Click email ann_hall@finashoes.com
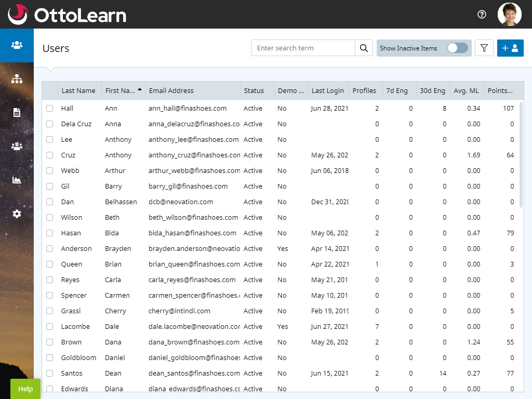This screenshot has height=399, width=532. pyautogui.click(x=188, y=108)
